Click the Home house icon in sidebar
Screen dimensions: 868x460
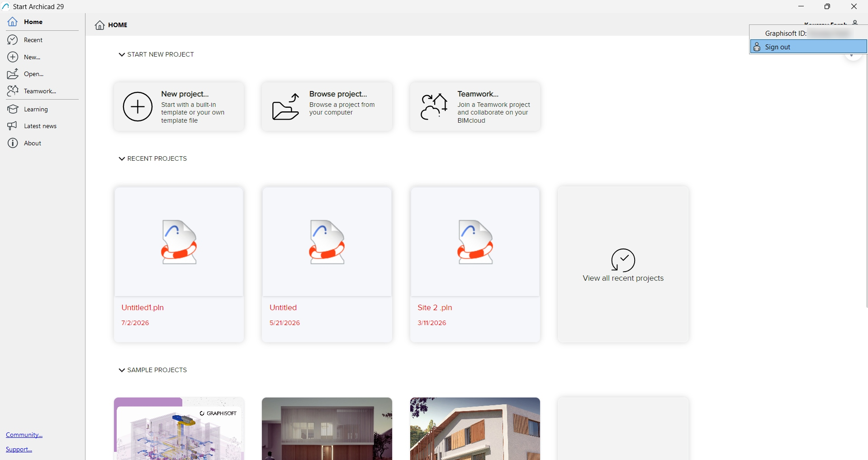(13, 22)
